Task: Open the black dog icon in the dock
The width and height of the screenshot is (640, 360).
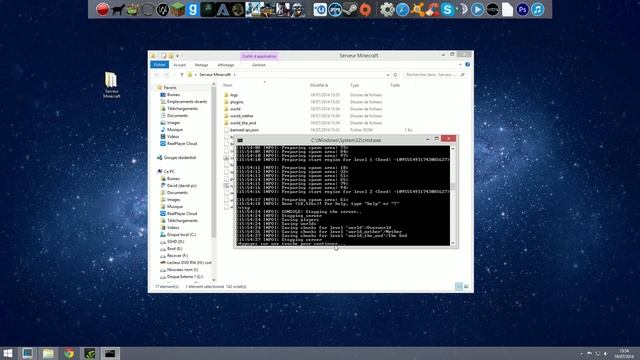Action: click(118, 9)
